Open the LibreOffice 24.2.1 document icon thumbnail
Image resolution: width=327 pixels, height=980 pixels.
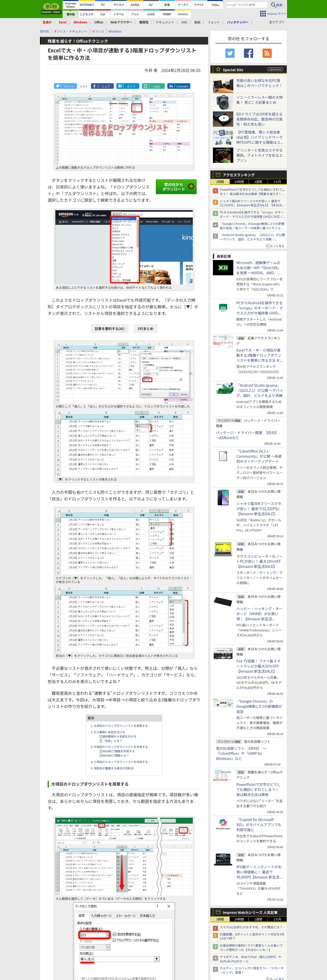pos(223,456)
